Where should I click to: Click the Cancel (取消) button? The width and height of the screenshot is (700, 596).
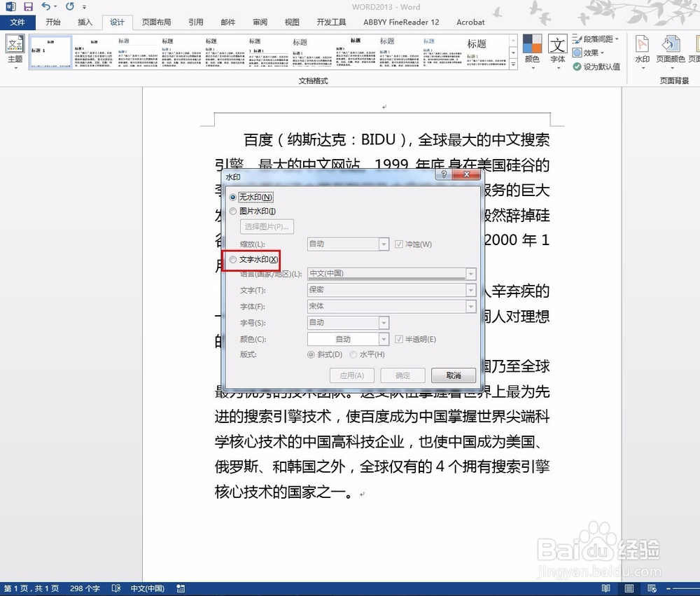pyautogui.click(x=454, y=375)
